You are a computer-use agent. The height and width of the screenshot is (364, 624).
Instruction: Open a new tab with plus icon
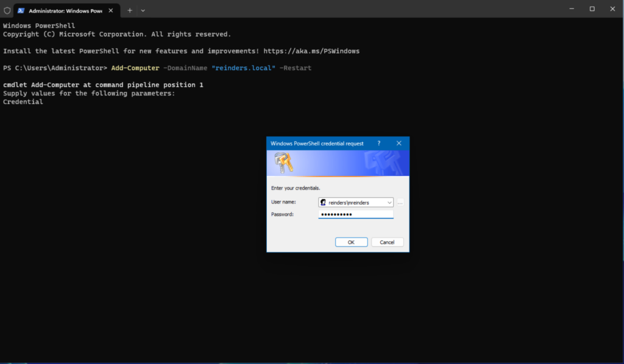(x=130, y=11)
